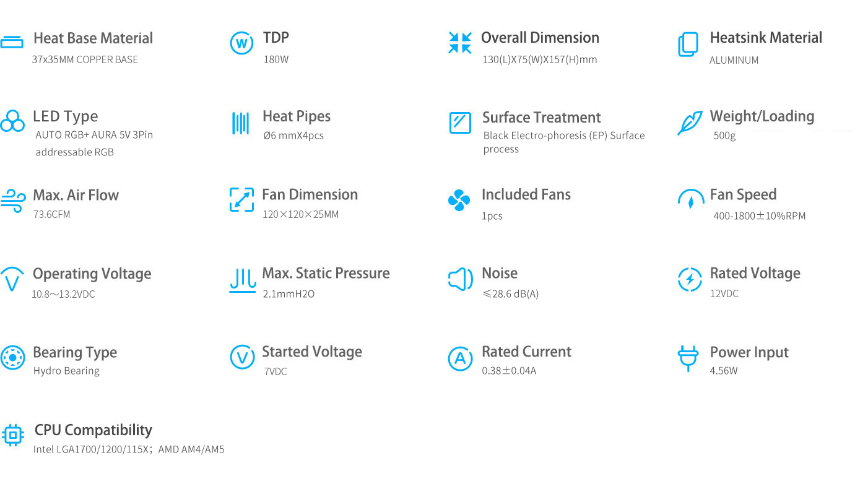Click the Overall Dimension arrows icon

pos(460,43)
